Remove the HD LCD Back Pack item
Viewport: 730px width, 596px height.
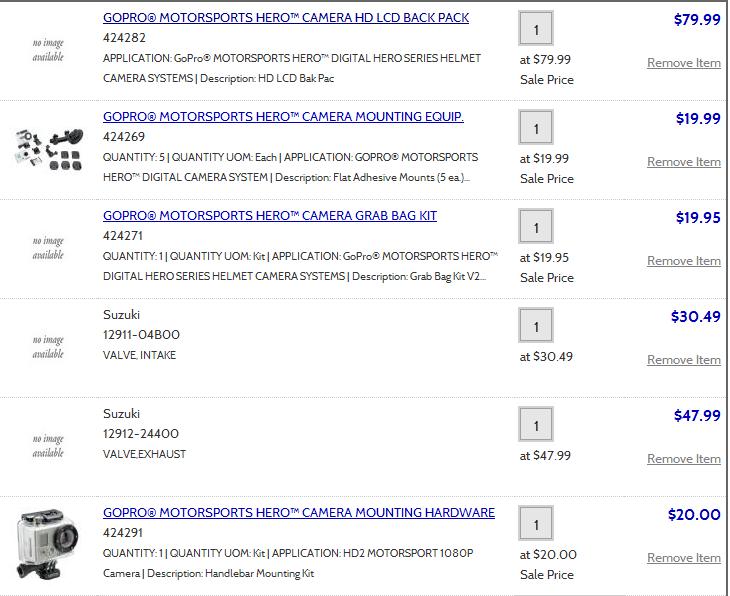683,63
